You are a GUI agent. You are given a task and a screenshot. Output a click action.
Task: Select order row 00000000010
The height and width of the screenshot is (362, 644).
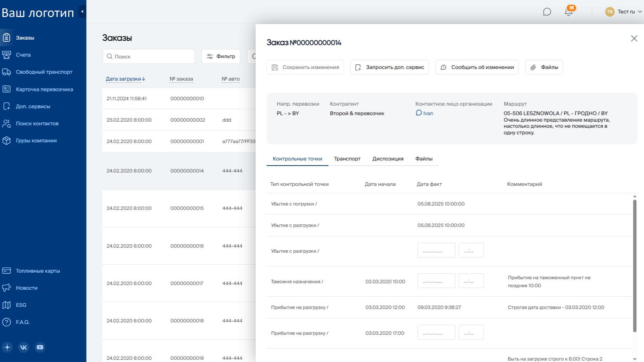click(179, 98)
